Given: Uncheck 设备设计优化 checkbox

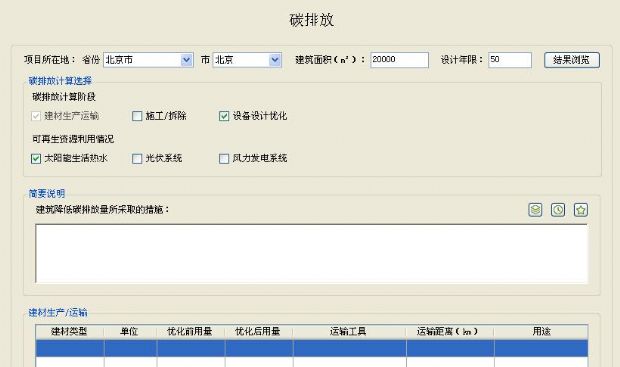Looking at the screenshot, I should point(224,116).
